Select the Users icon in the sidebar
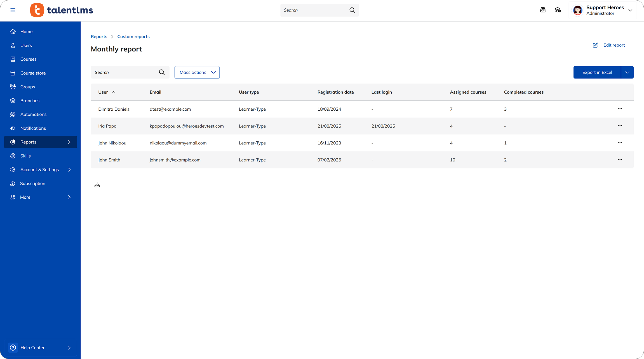The width and height of the screenshot is (644, 359). click(x=13, y=45)
